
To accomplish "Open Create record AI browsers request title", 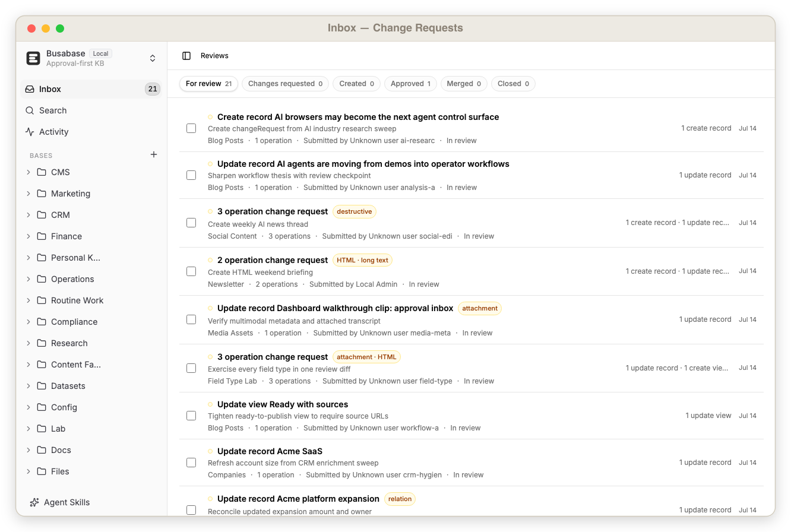I will 358,117.
